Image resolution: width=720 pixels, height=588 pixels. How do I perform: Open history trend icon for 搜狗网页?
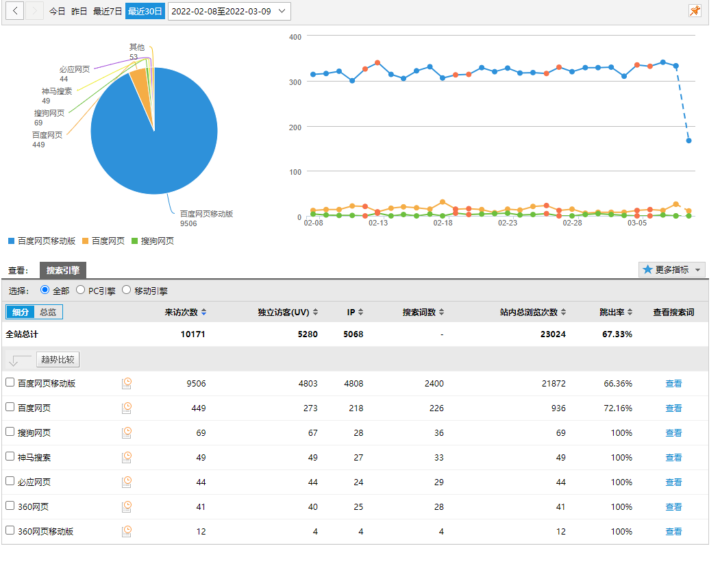click(127, 433)
